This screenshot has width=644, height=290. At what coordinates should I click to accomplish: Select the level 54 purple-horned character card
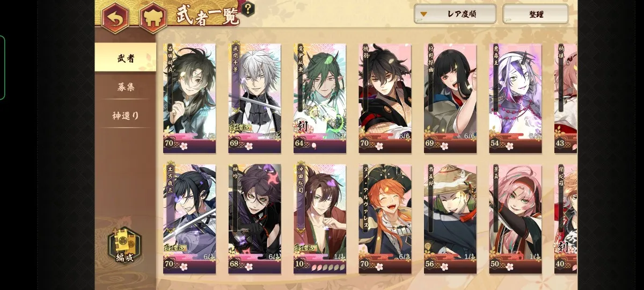(x=515, y=99)
